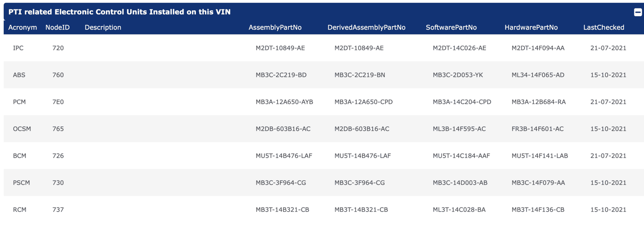Click the Description column header
The width and height of the screenshot is (644, 229).
pyautogui.click(x=103, y=27)
